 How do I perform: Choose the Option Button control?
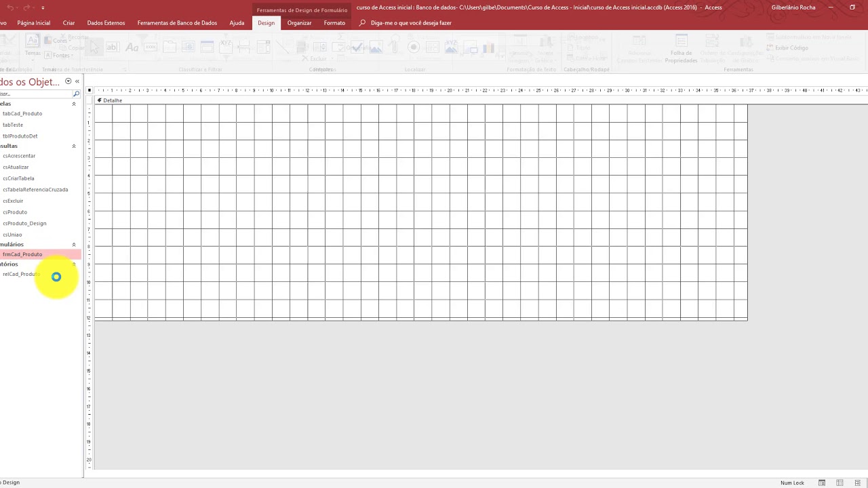414,47
